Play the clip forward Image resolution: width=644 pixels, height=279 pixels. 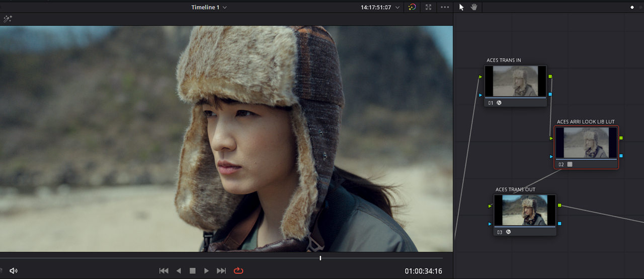(206, 271)
